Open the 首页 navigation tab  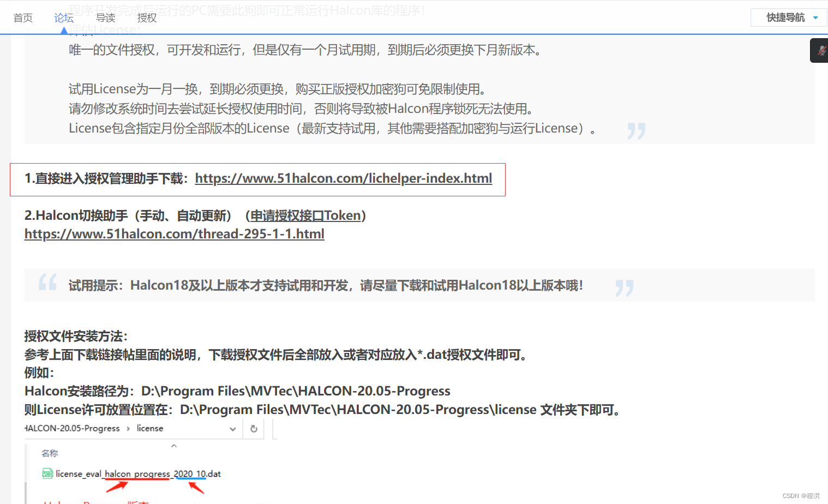coord(23,18)
